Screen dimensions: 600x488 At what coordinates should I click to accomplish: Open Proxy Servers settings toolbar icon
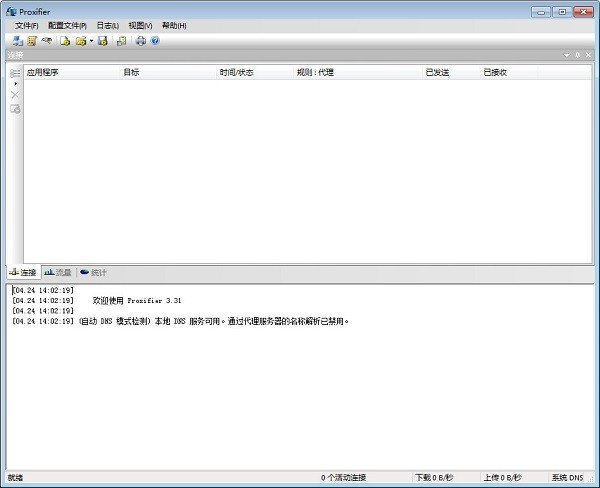(x=17, y=41)
